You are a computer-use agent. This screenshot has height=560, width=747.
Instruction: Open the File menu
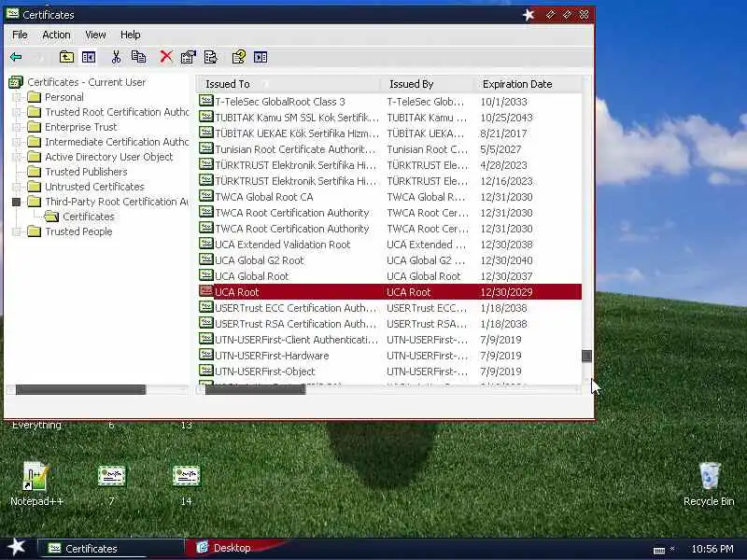coord(20,35)
